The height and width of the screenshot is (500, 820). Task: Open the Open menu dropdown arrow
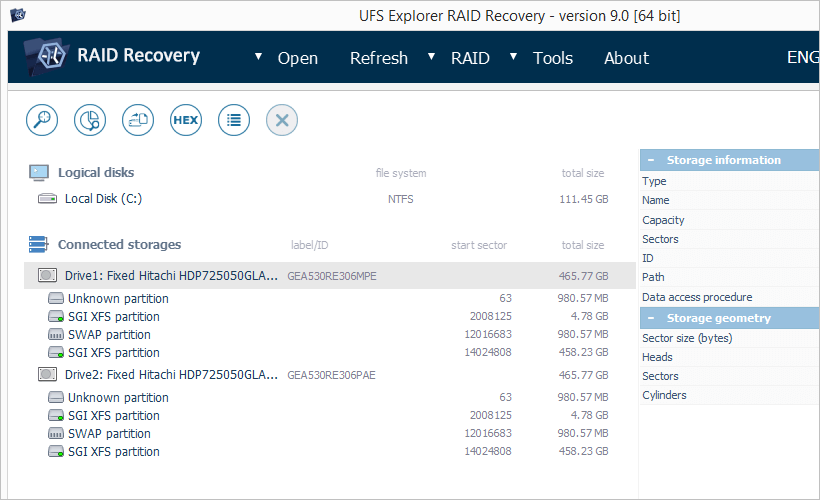[259, 56]
